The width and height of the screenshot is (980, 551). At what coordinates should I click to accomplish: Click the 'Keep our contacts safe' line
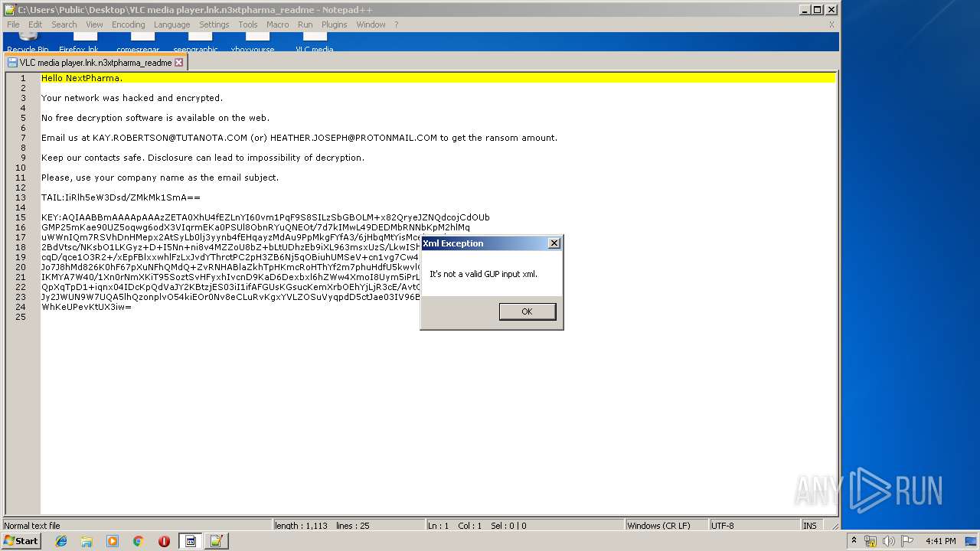click(x=203, y=158)
